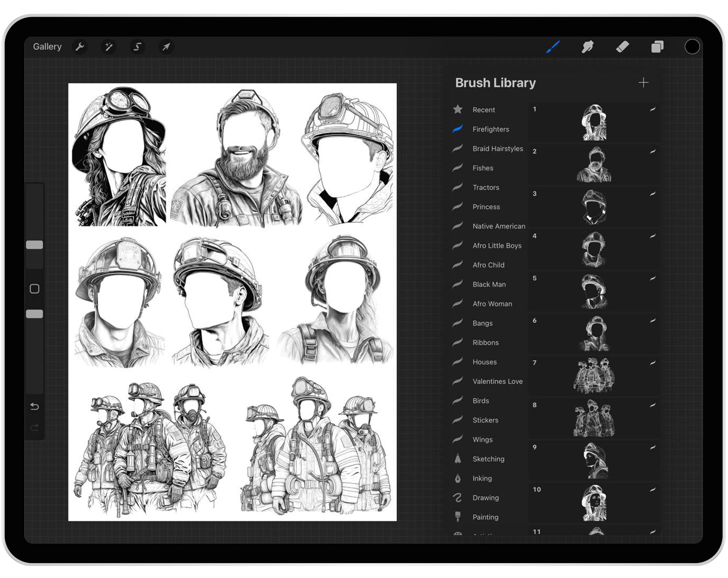Image resolution: width=728 pixels, height=578 pixels.
Task: Open the Layers panel
Action: pos(657,47)
